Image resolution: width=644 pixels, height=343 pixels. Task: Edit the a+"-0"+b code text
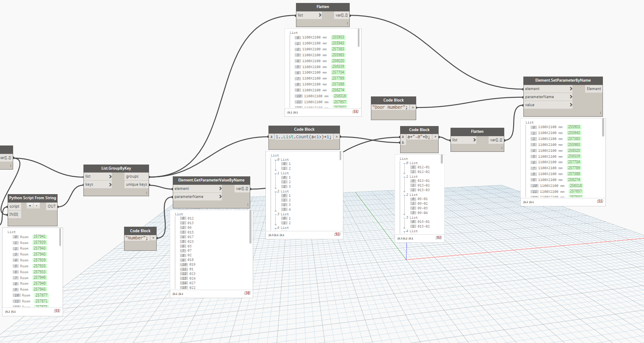[x=418, y=137]
